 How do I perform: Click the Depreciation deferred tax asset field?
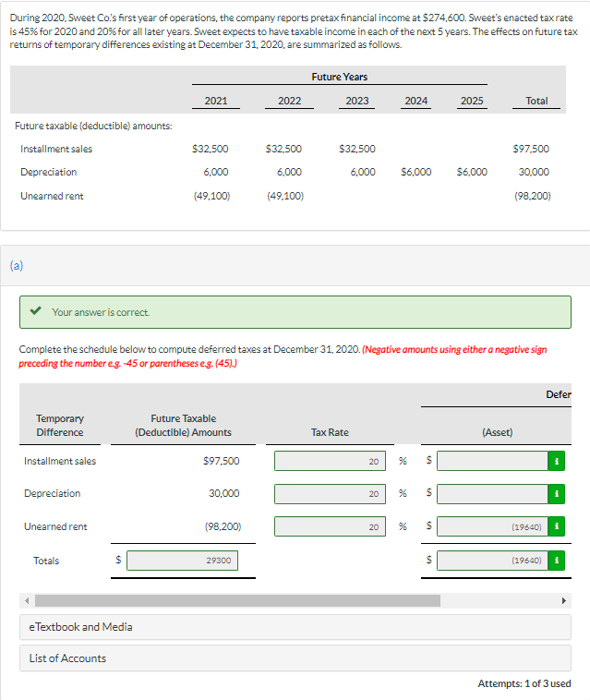492,494
